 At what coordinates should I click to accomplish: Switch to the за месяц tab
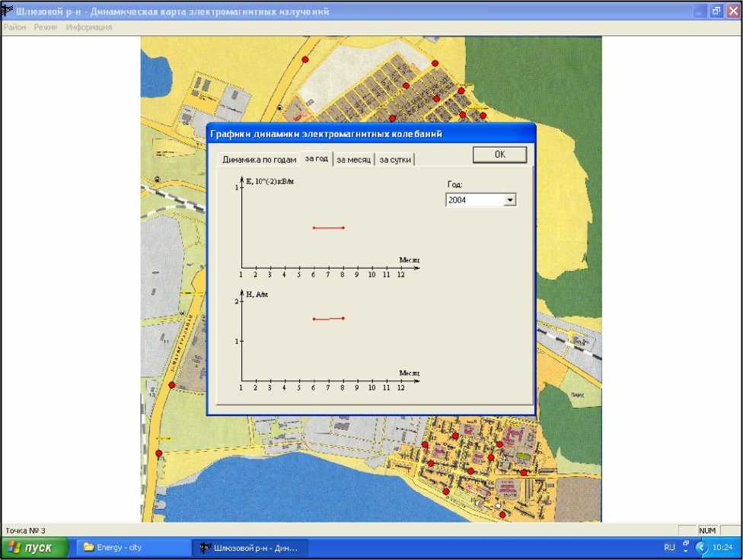353,160
